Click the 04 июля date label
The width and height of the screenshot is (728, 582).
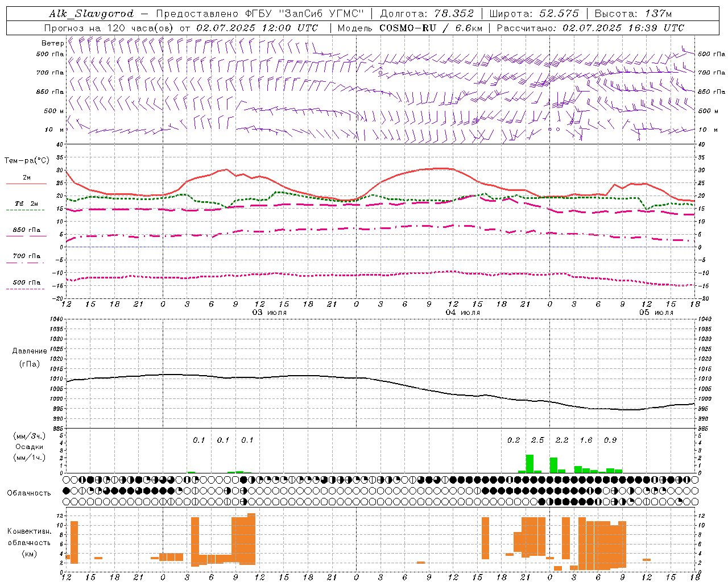coord(463,313)
